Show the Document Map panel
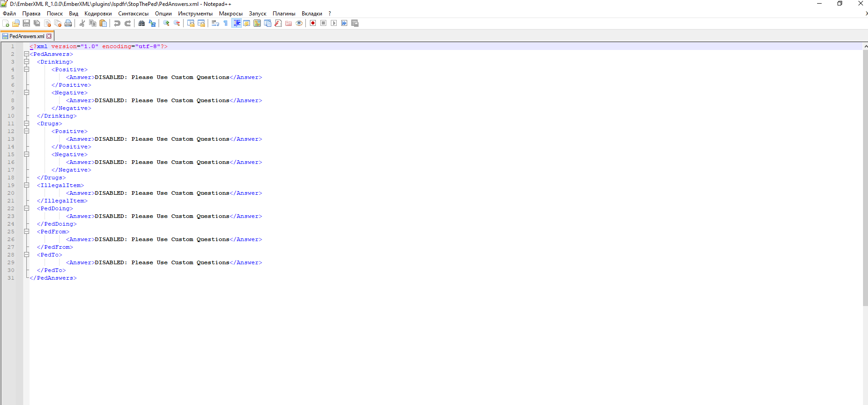This screenshot has height=405, width=868. (257, 23)
